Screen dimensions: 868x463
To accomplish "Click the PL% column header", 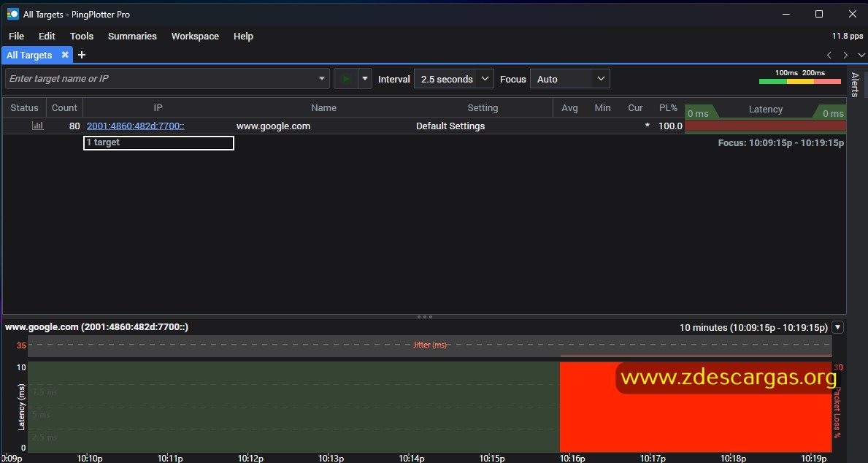I will tap(668, 108).
